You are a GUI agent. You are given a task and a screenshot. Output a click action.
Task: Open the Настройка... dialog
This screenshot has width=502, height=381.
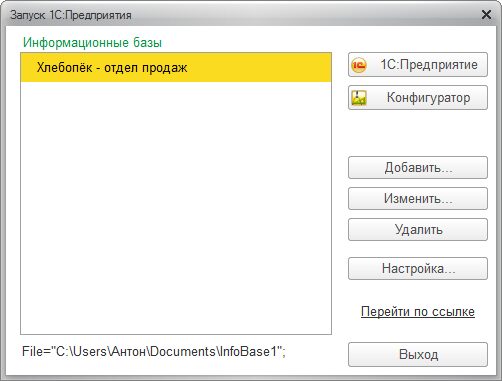(418, 268)
